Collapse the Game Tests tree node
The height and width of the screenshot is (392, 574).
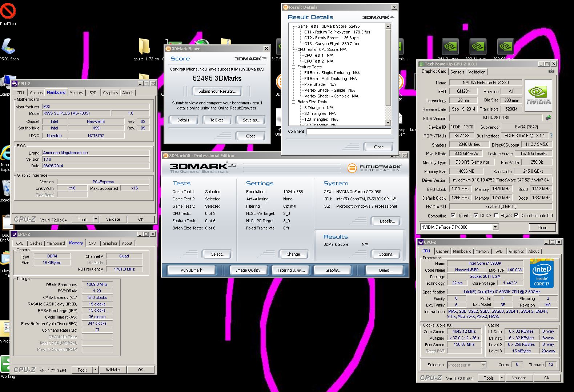tap(293, 26)
